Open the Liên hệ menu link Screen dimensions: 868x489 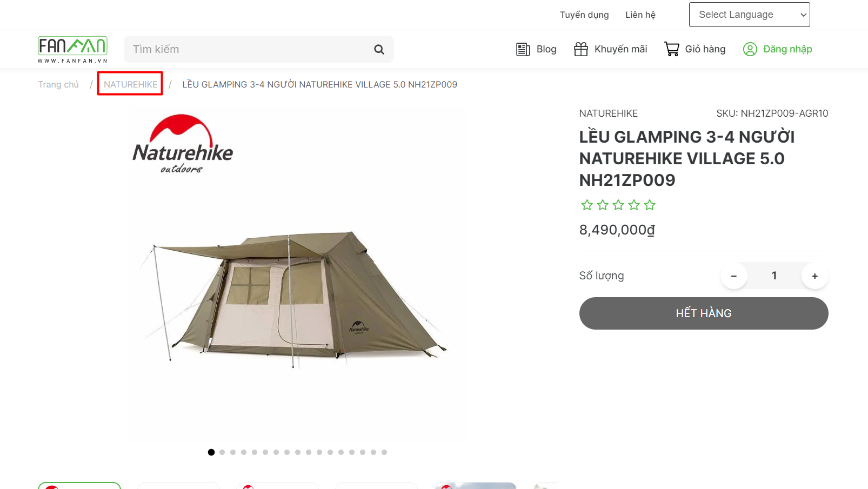640,15
